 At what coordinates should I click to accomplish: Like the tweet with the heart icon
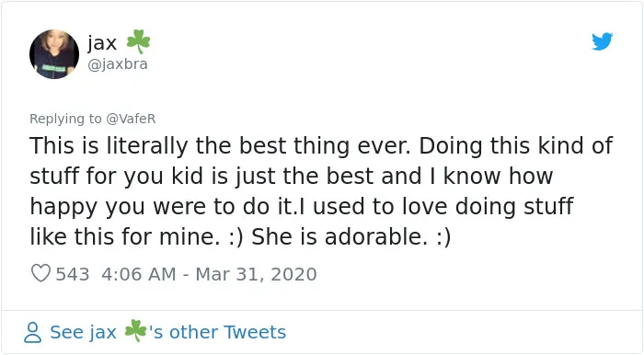click(40, 273)
